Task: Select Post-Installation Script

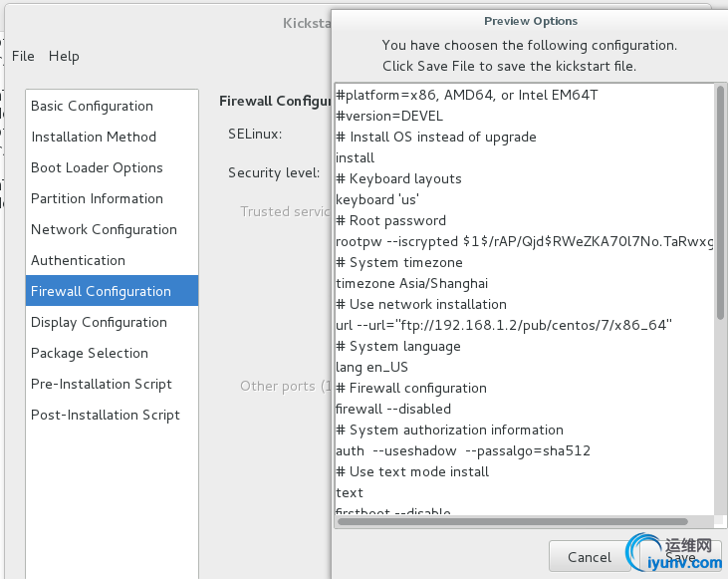Action: pyautogui.click(x=106, y=415)
